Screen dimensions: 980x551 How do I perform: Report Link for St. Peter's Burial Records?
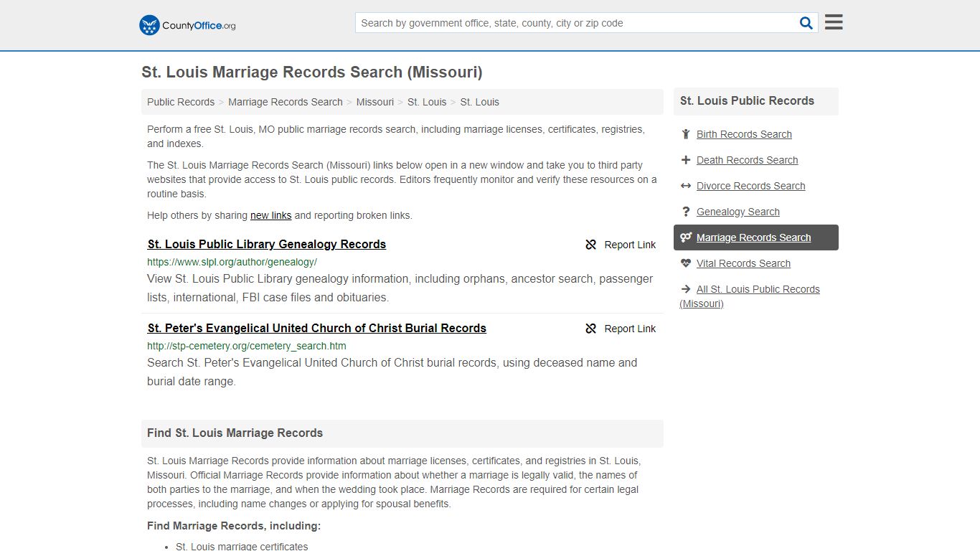[x=621, y=329]
